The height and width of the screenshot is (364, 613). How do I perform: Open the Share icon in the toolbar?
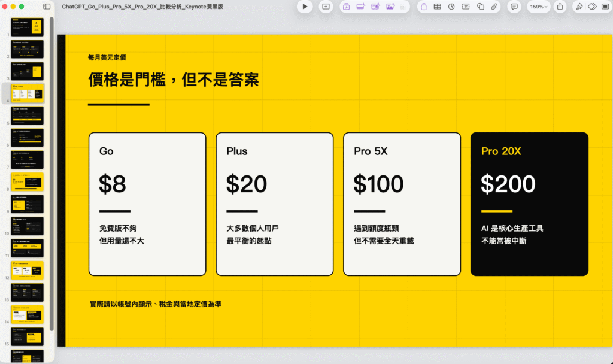[560, 7]
